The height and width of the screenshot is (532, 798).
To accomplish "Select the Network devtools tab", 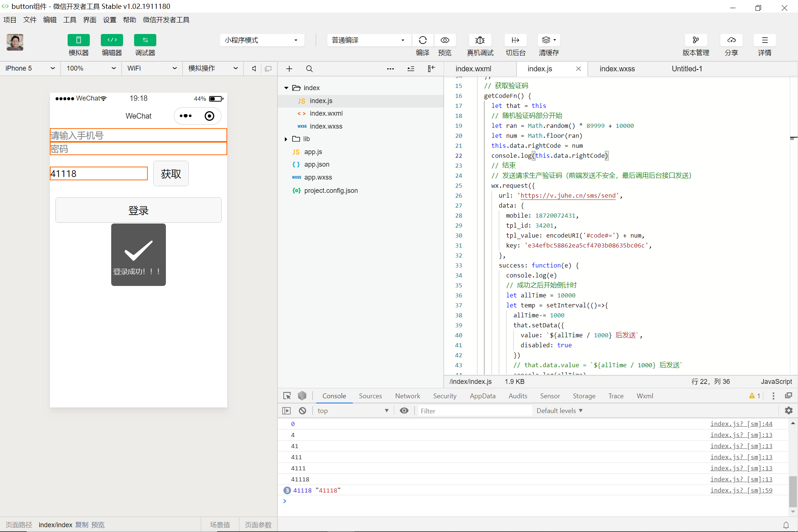I will 407,396.
